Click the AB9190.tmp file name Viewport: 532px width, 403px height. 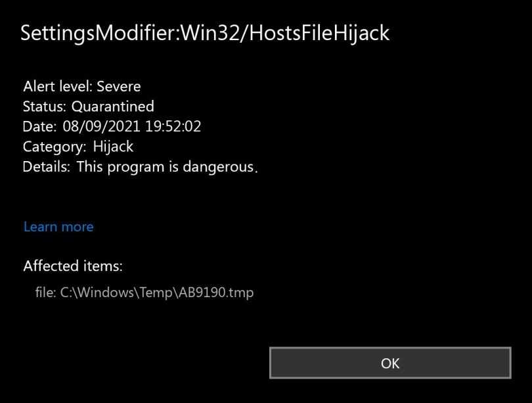(214, 293)
